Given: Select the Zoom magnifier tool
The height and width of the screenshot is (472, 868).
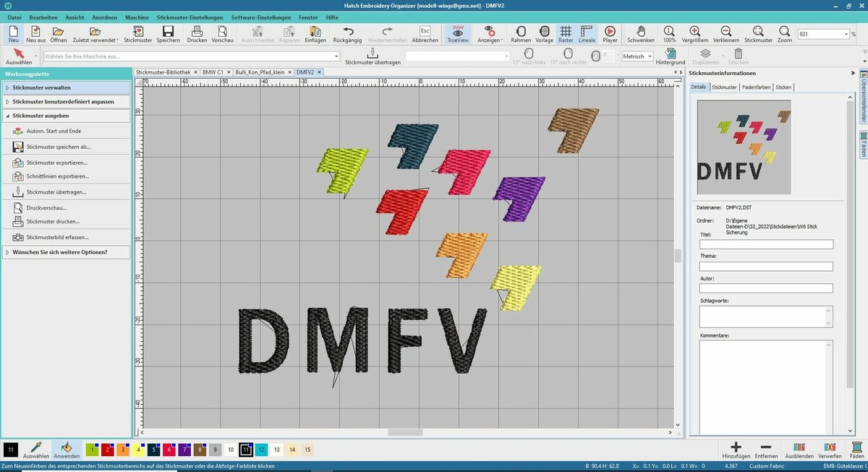Looking at the screenshot, I should point(785,34).
